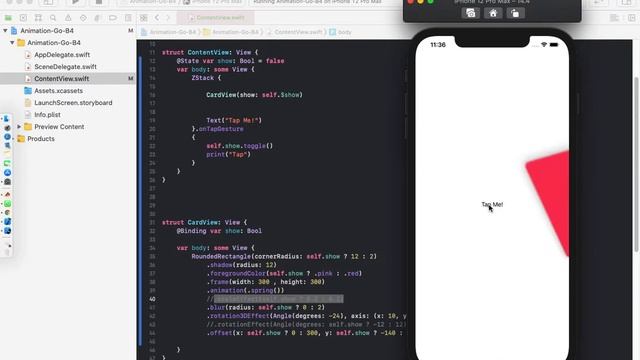
Task: Open LaunchScreen.storyboard file
Action: pos(73,102)
